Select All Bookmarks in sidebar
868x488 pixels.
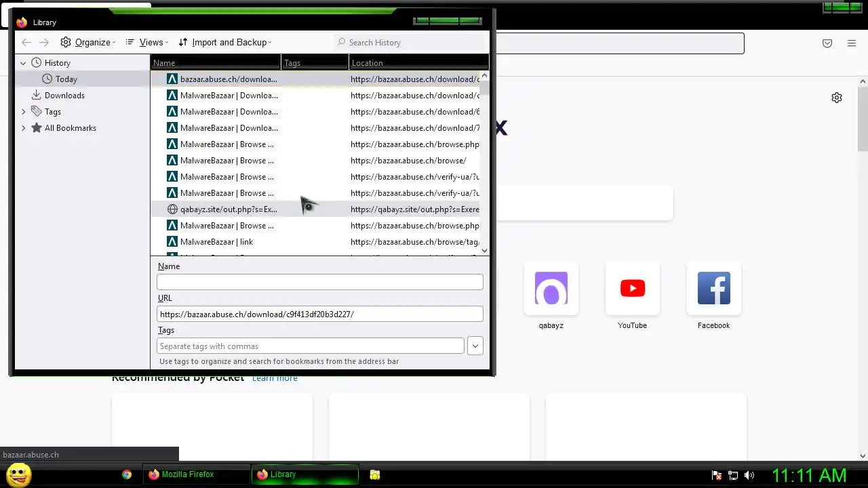[71, 128]
